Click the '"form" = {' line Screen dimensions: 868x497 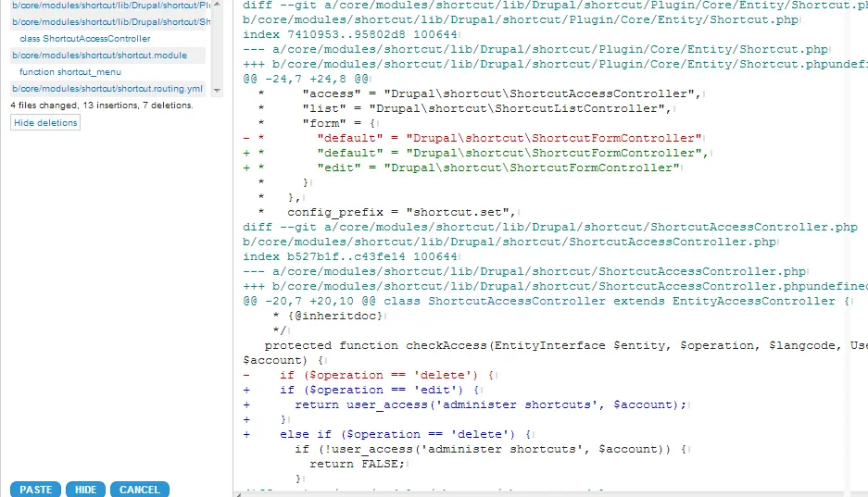(317, 123)
